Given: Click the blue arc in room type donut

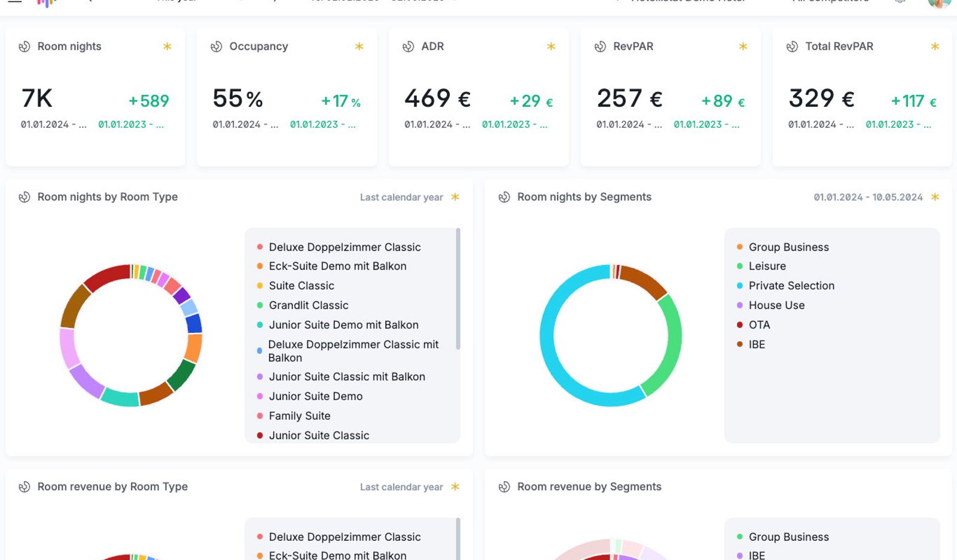Looking at the screenshot, I should [x=194, y=323].
